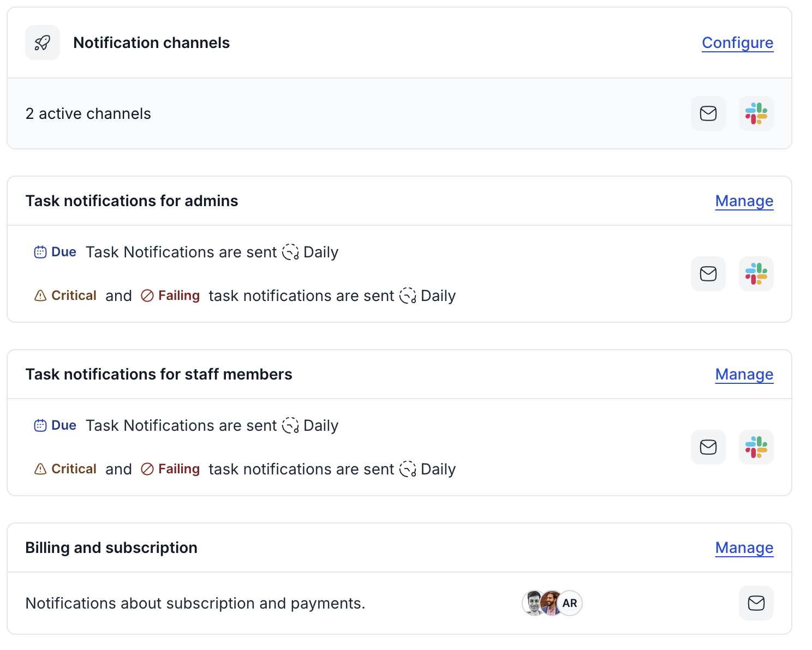
Task: Open Manage for staff member task notifications
Action: pos(744,374)
